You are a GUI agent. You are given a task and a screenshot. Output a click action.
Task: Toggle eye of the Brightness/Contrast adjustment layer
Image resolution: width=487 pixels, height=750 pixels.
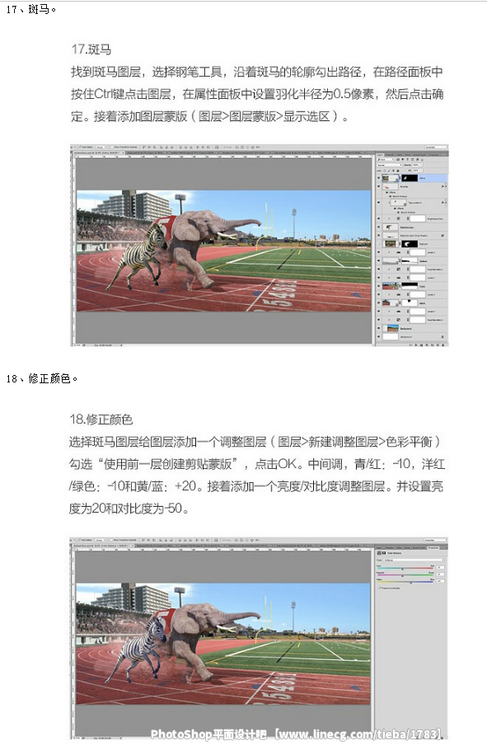378,219
